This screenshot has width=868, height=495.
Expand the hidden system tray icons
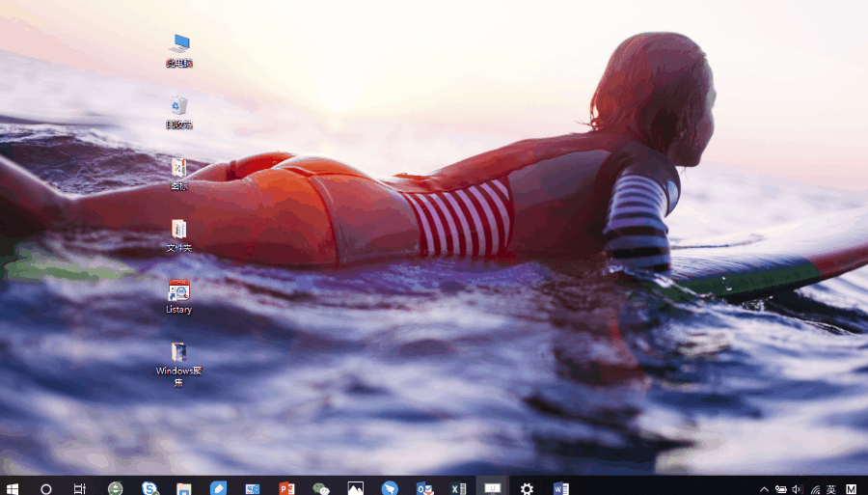click(764, 489)
